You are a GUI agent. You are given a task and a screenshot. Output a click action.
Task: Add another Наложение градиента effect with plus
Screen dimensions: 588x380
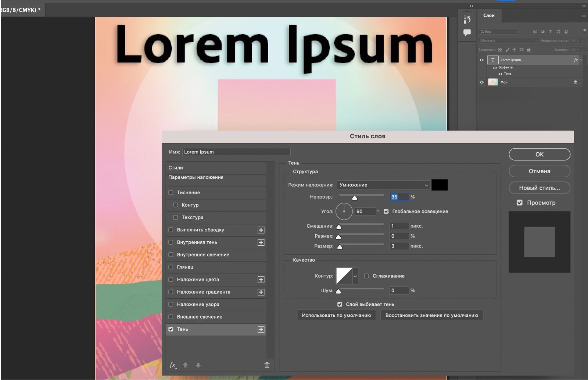(x=261, y=292)
